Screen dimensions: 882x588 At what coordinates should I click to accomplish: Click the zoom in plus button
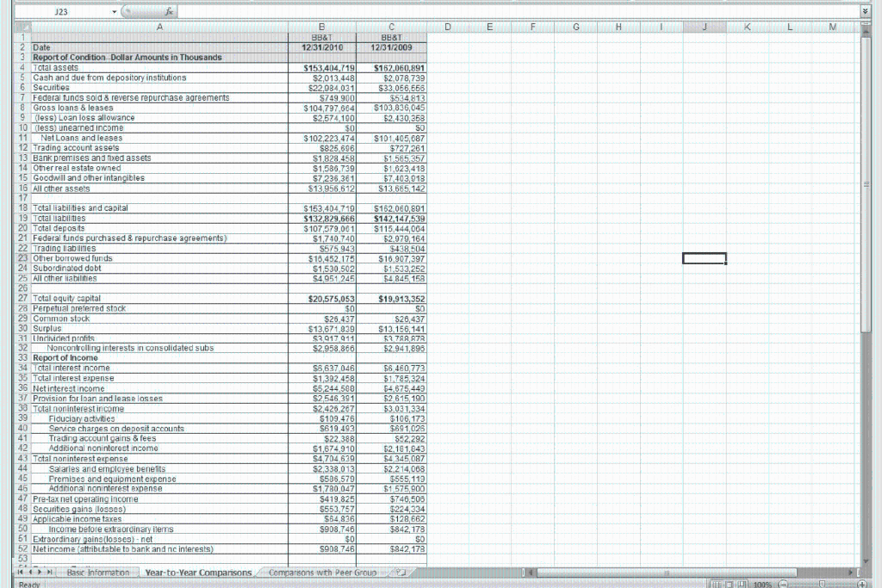(861, 584)
